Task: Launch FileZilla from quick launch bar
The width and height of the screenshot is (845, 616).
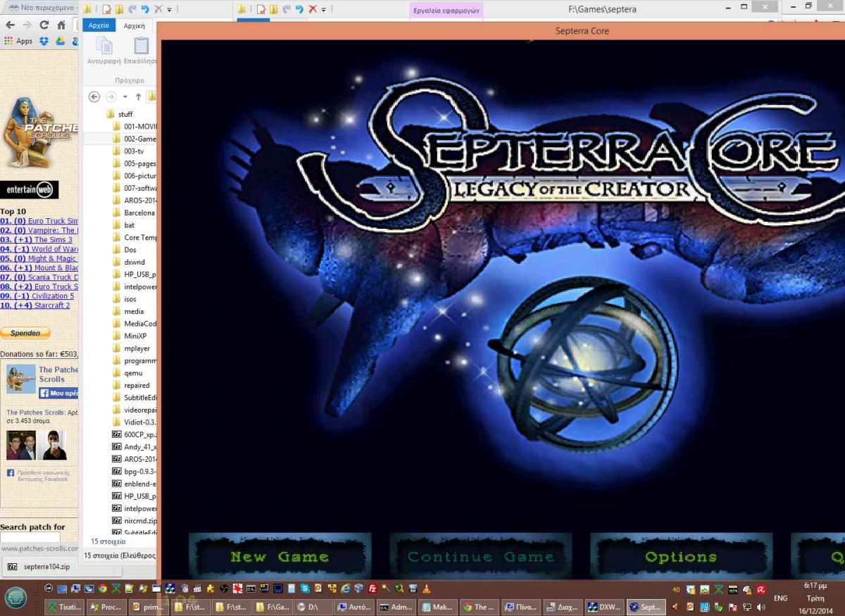Action: (372, 589)
